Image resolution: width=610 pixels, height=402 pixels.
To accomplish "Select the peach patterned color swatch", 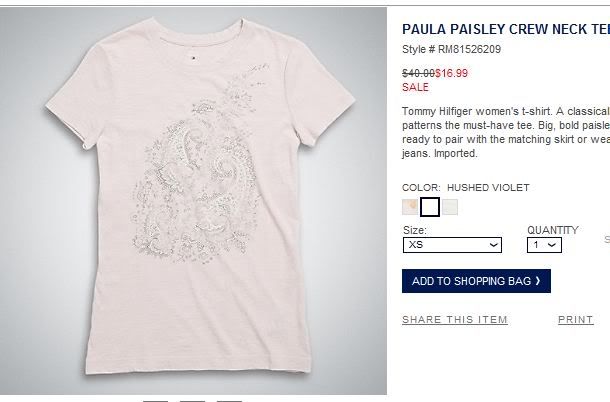I will 410,207.
